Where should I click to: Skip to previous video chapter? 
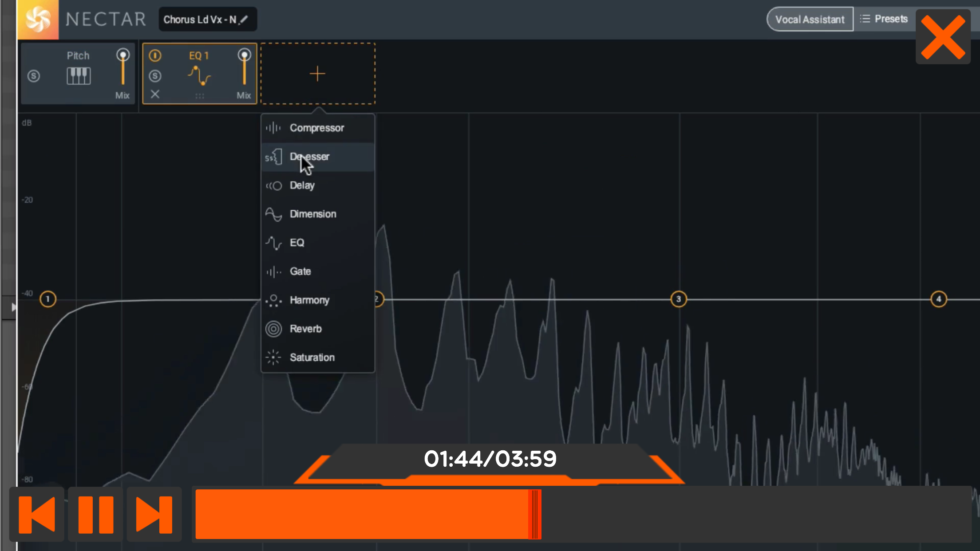(37, 515)
